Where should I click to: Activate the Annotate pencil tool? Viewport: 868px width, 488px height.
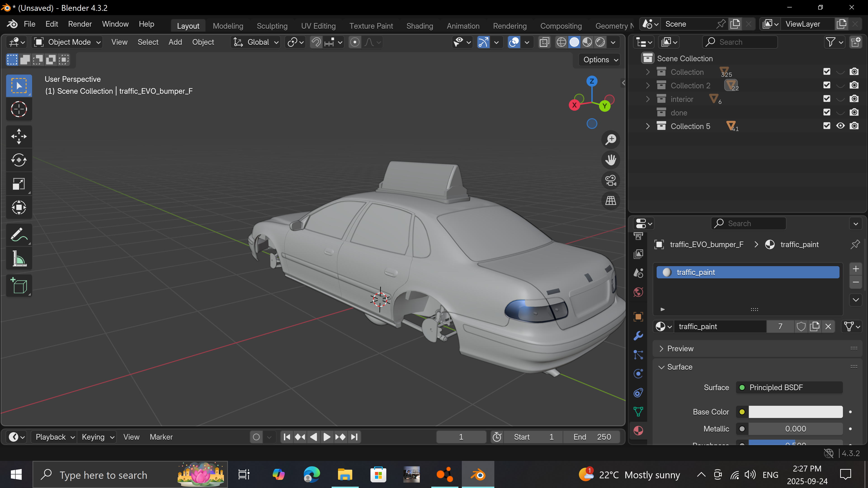[19, 235]
